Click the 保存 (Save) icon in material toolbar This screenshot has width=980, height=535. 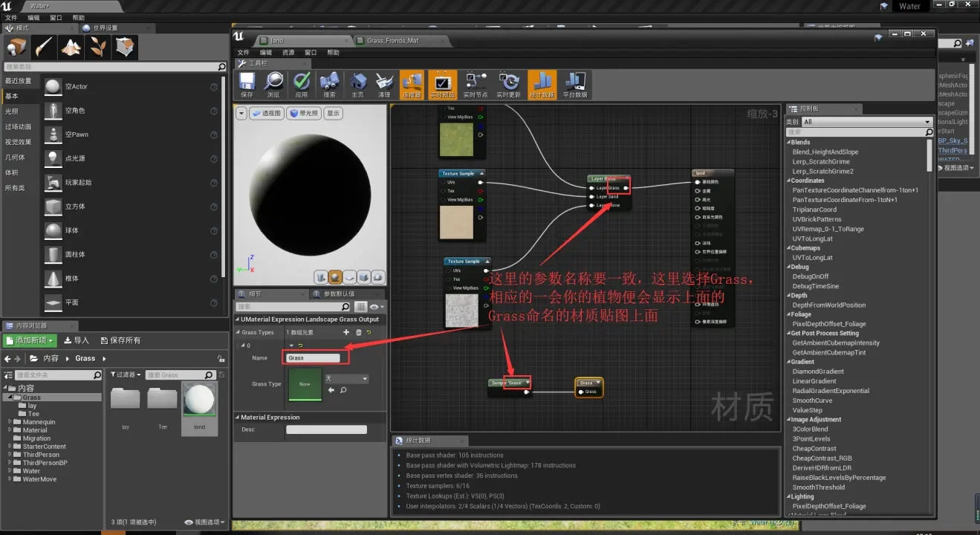[x=247, y=85]
